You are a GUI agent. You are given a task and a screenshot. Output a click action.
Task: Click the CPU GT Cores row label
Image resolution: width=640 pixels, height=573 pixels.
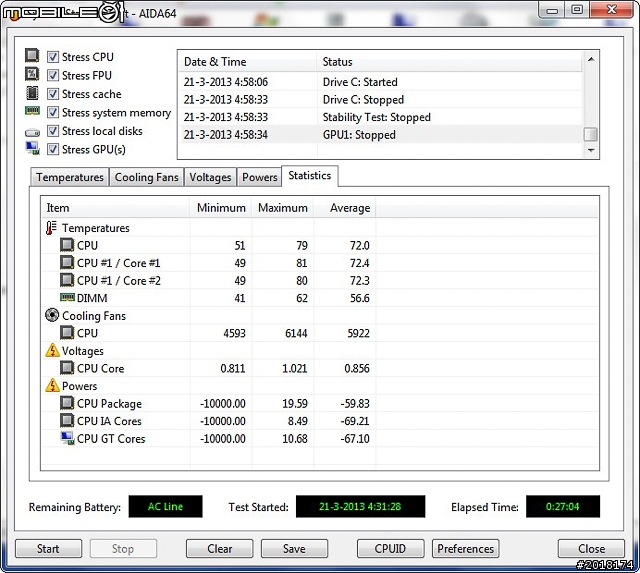111,439
